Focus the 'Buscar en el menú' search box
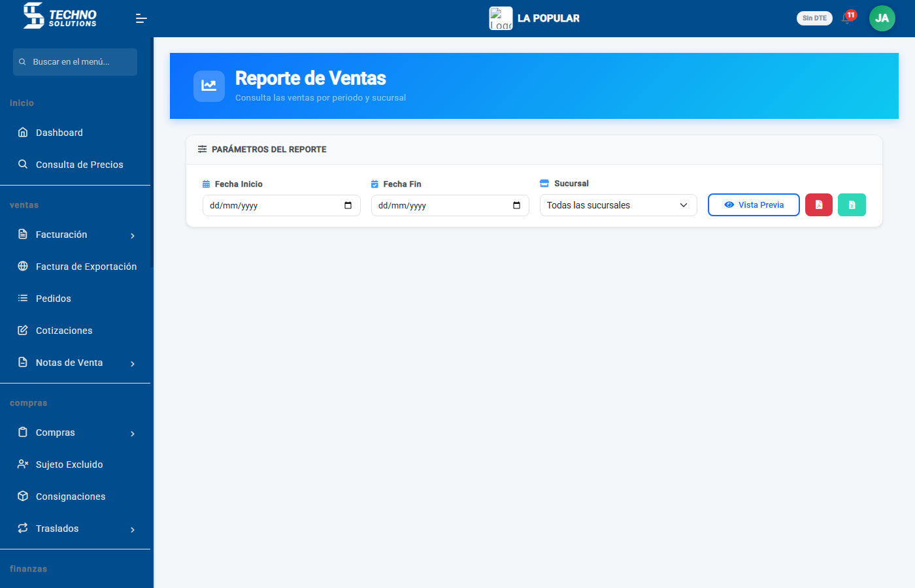Screen dimensions: 915x588 click(75, 62)
